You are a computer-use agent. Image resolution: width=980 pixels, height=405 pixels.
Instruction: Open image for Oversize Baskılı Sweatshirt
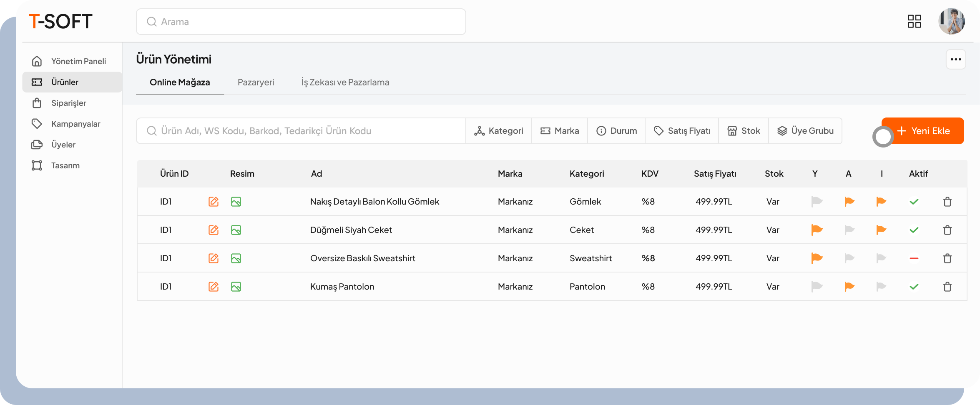point(236,258)
